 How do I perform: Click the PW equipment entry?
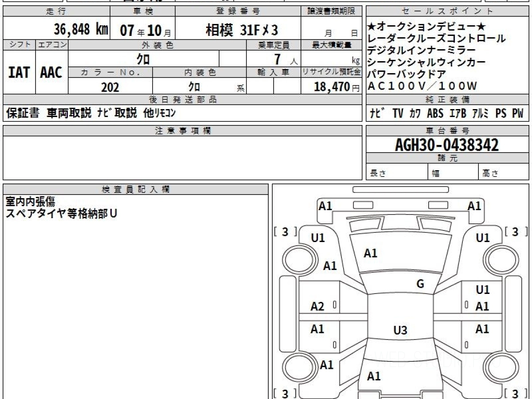point(517,113)
